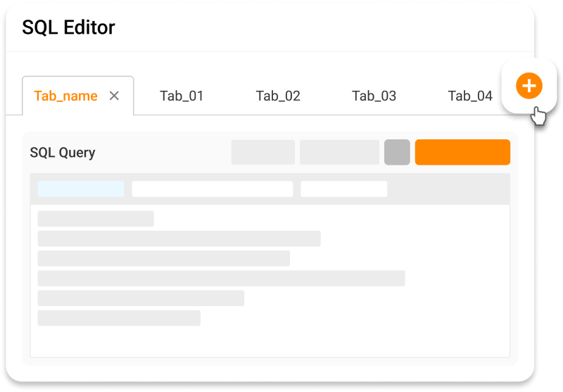Click the SQL Query heading label

point(63,153)
